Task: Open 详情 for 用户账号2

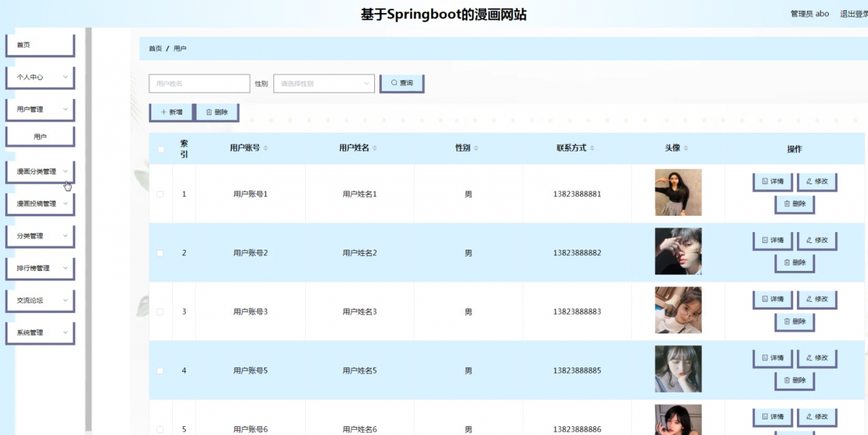Action: tap(772, 240)
